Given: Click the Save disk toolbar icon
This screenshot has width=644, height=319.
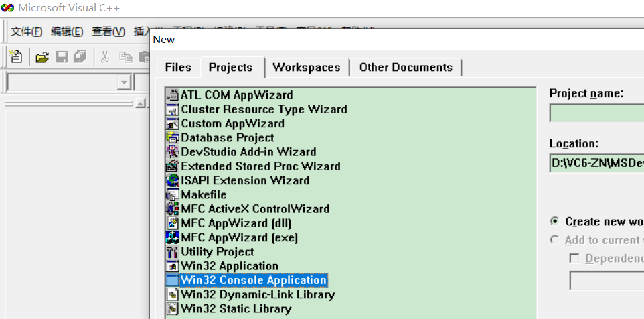Looking at the screenshot, I should point(62,57).
